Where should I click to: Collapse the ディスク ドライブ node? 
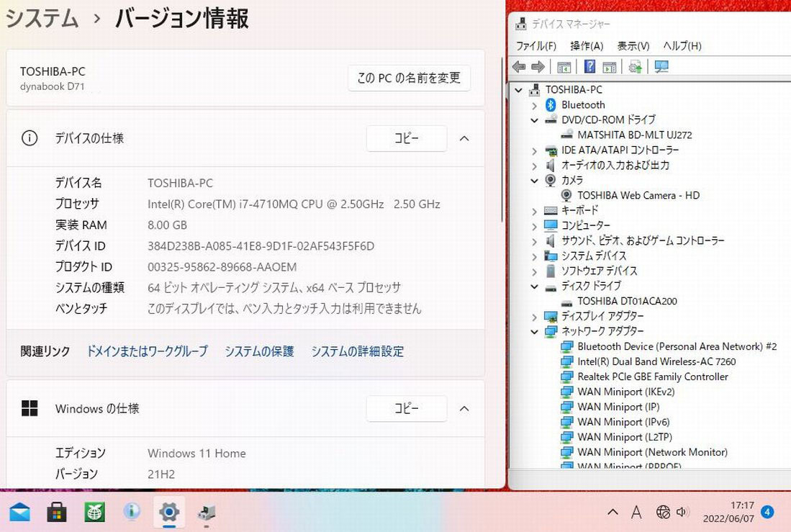click(x=534, y=287)
